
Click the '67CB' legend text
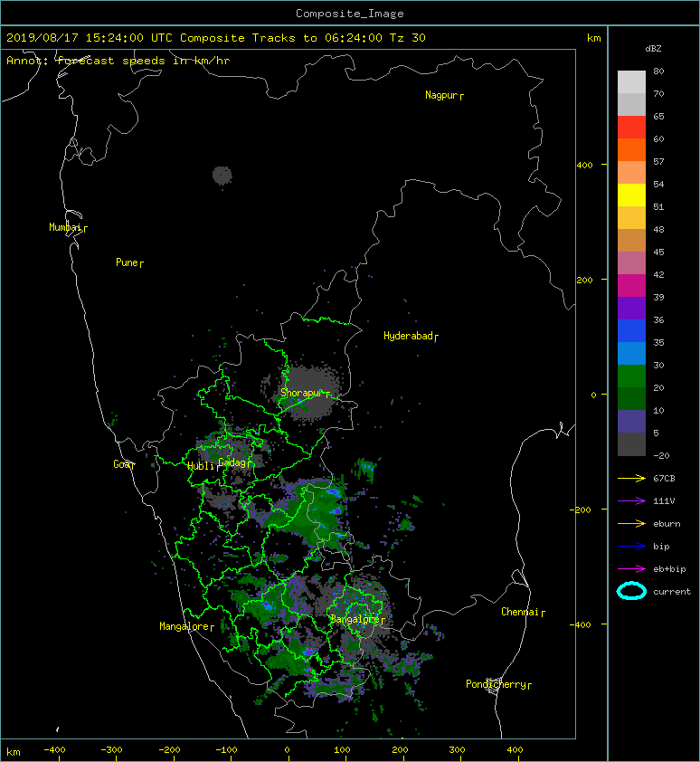click(x=664, y=479)
